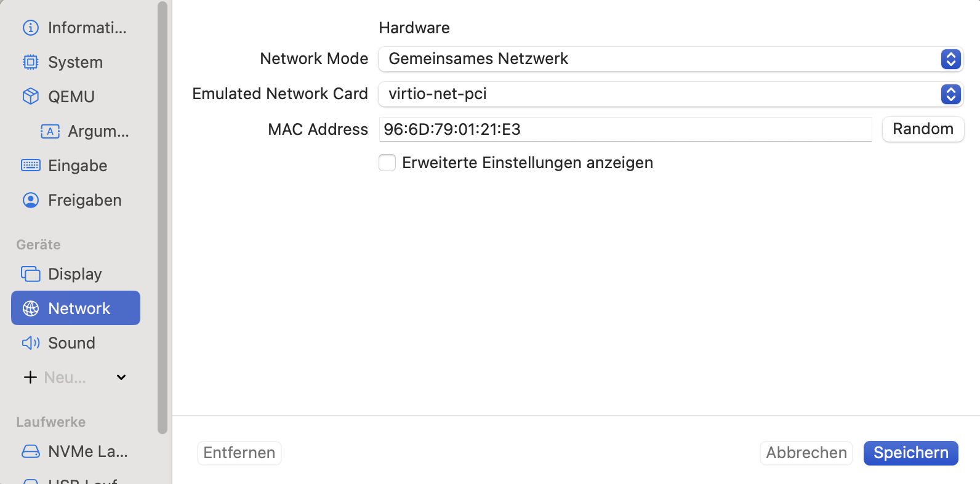Generate a Random MAC address
Screen dimensions: 980x484
(923, 129)
